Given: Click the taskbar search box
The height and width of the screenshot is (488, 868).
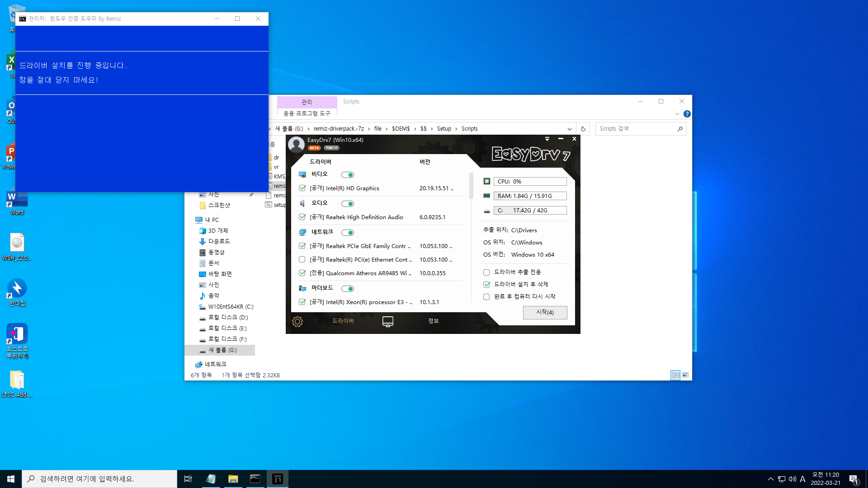Looking at the screenshot, I should click(x=99, y=479).
